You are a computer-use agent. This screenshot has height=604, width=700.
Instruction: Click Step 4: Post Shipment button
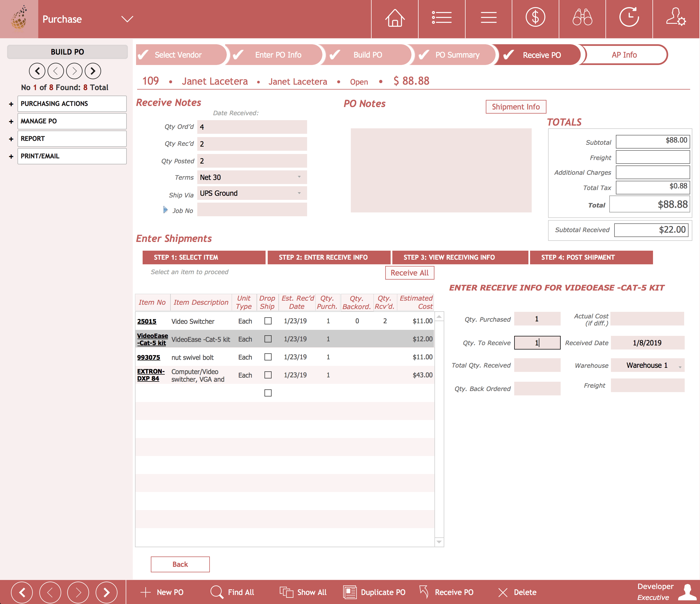pos(591,257)
